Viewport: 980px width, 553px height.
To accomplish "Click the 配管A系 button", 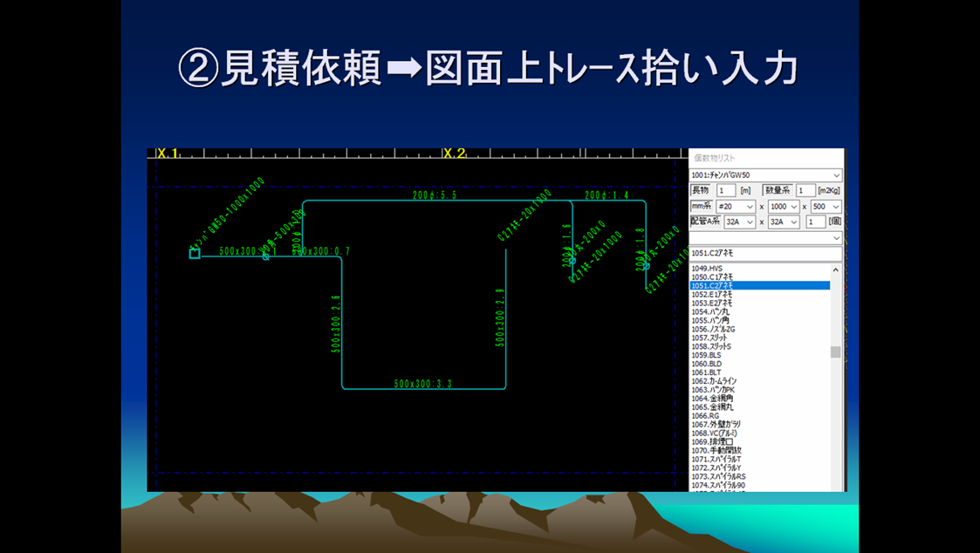I will pos(705,222).
